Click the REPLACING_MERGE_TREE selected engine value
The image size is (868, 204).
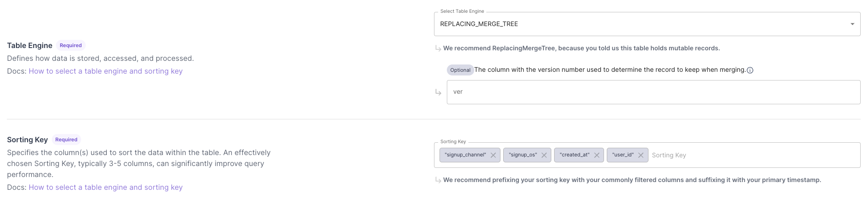point(479,24)
